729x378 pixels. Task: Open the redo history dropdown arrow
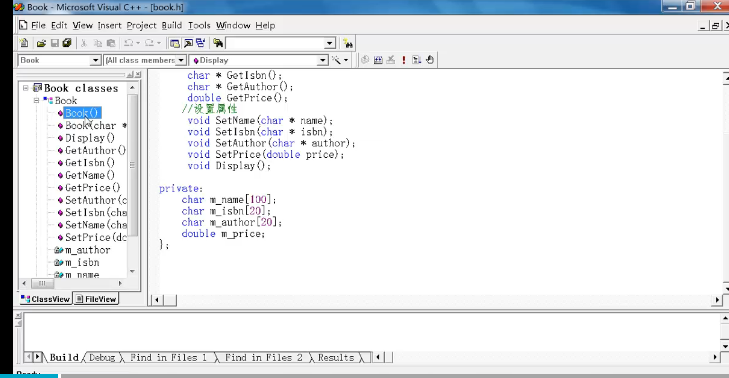tap(159, 43)
